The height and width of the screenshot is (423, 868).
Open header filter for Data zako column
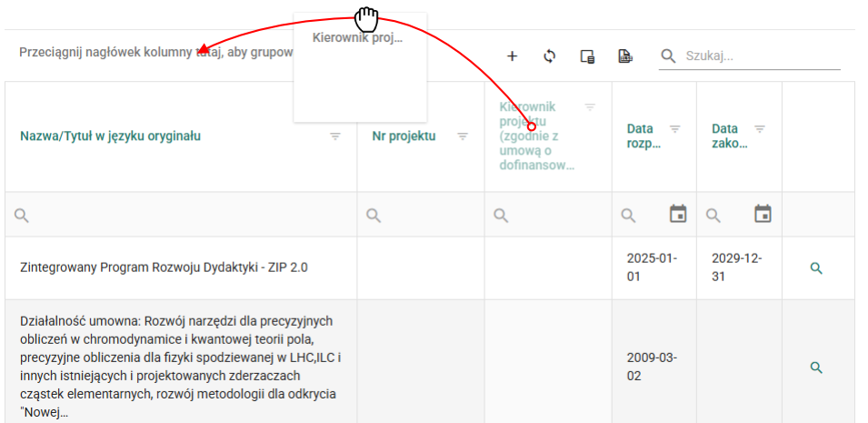tap(760, 129)
